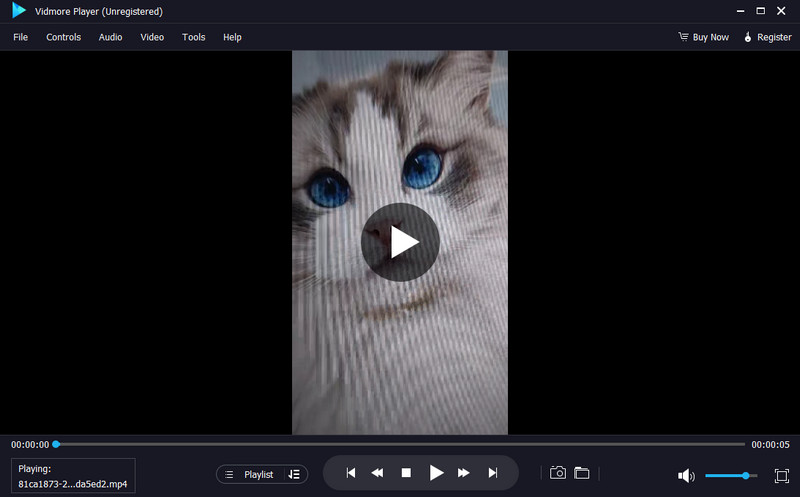Open the snapshot folder
Screen dimensions: 800x497
tap(581, 473)
